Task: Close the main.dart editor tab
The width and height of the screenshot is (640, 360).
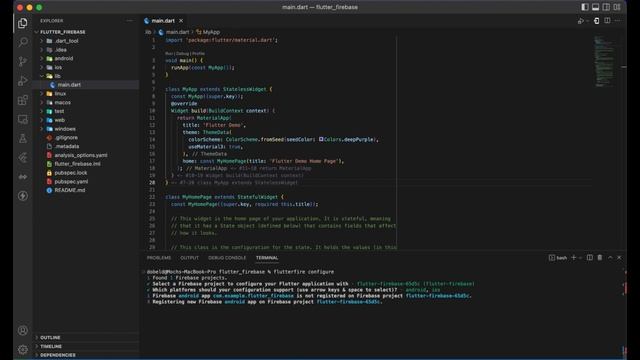Action: 181,20
